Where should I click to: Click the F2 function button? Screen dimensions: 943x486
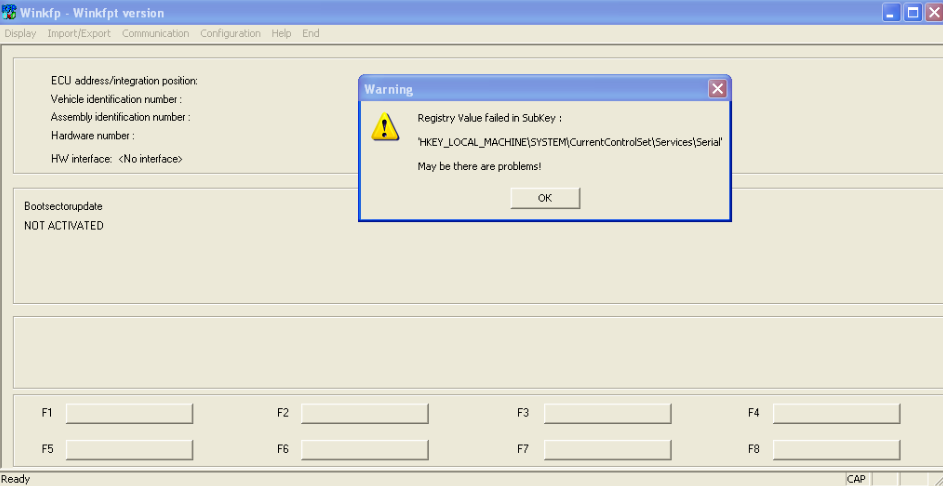coord(364,413)
